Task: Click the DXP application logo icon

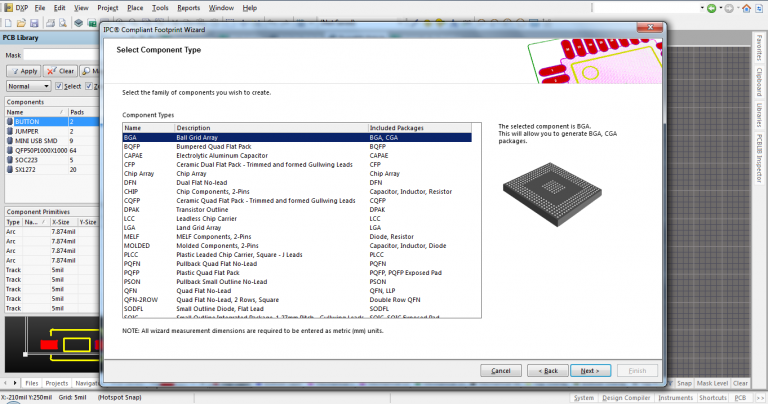Action: pos(8,8)
